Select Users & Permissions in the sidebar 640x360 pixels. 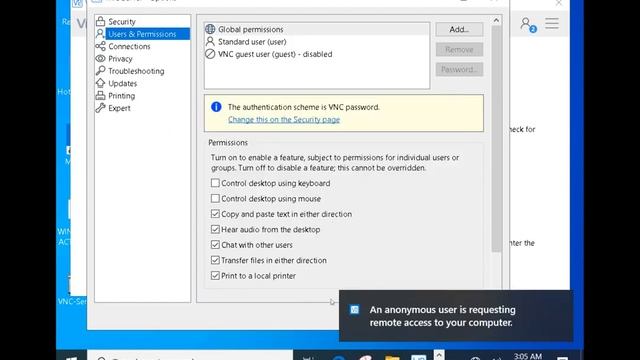142,34
